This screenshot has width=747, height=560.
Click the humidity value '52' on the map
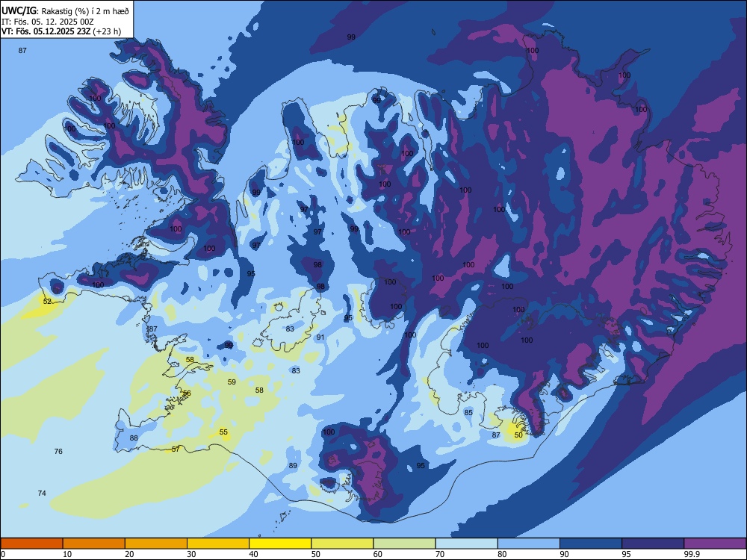[47, 302]
